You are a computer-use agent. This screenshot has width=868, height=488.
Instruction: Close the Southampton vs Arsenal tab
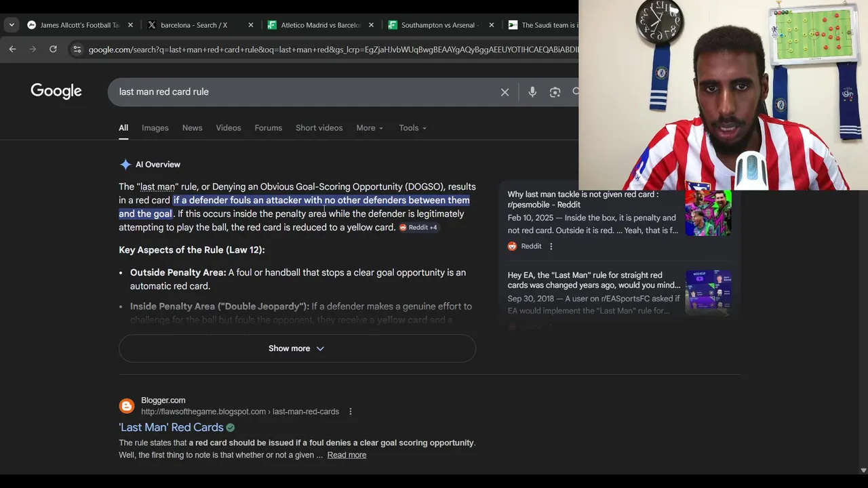point(491,25)
